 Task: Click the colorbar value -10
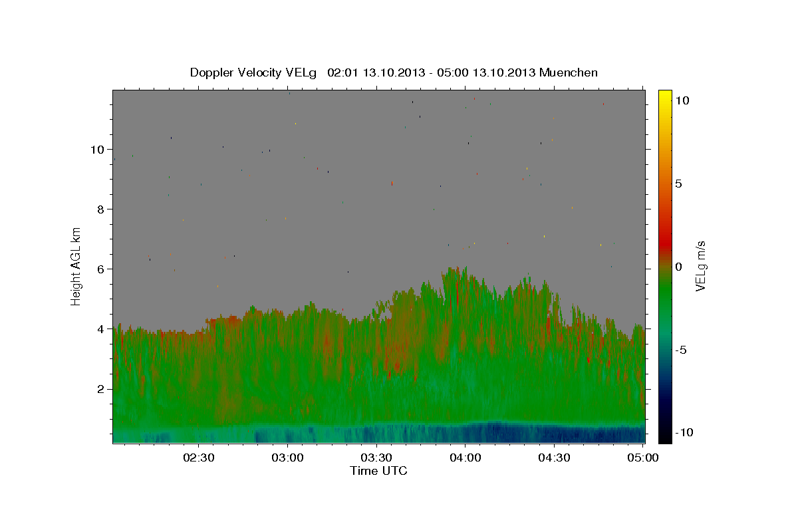click(x=684, y=433)
